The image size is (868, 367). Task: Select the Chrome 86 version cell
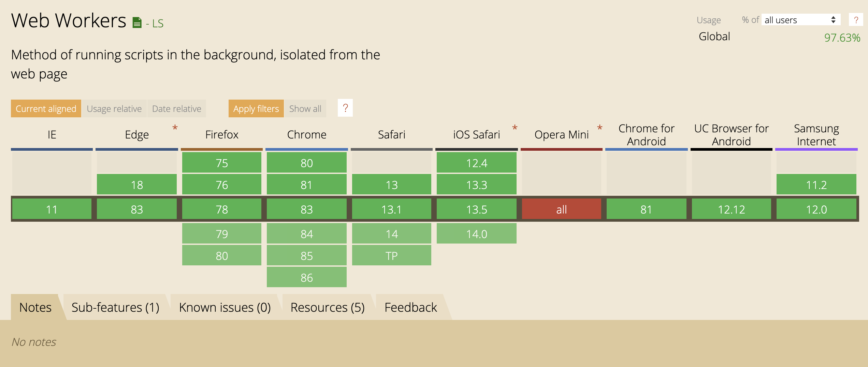point(307,277)
